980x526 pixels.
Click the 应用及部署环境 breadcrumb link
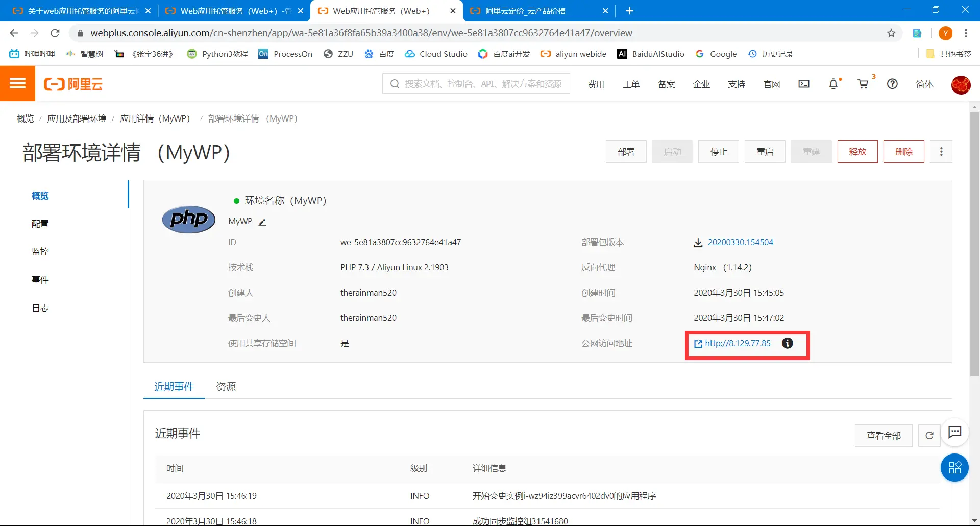click(77, 118)
